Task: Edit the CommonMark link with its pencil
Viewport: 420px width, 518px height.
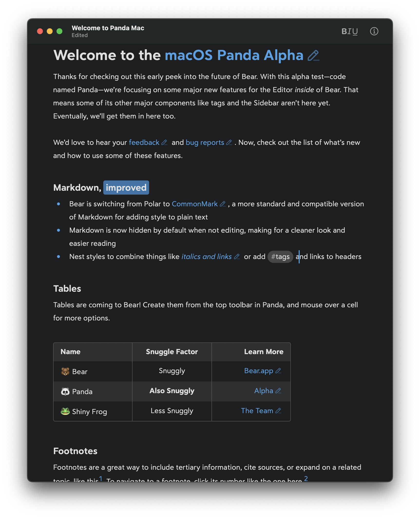Action: click(223, 204)
